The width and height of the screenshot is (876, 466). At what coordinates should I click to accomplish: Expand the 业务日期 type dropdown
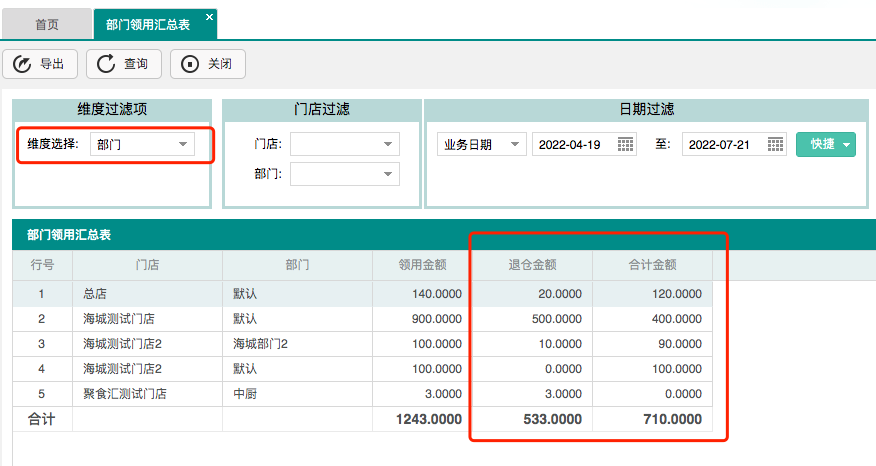(515, 145)
